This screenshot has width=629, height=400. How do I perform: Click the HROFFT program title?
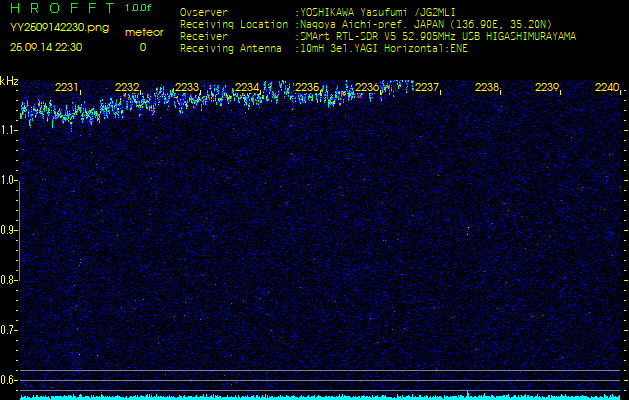coord(63,8)
